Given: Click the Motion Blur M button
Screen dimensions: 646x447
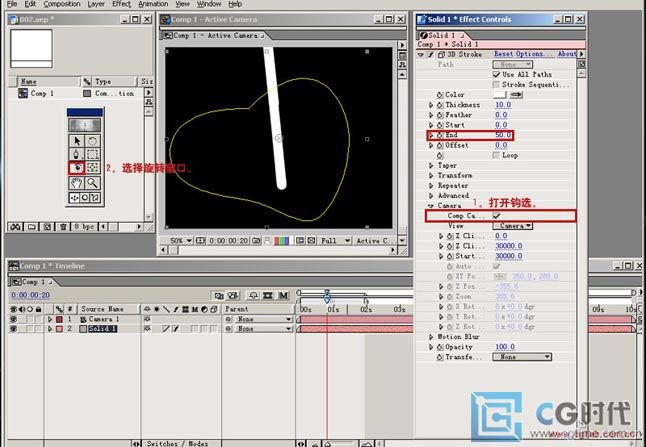Looking at the screenshot, I should (283, 295).
